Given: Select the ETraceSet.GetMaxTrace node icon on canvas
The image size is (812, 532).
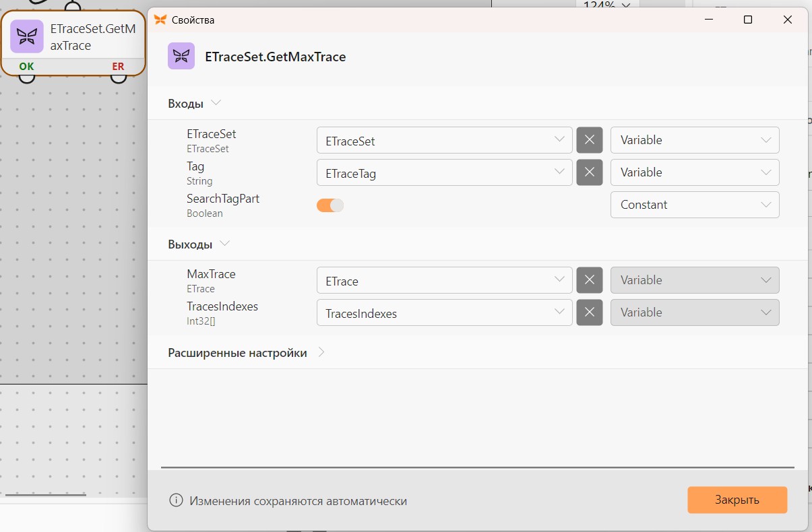Looking at the screenshot, I should 27,37.
